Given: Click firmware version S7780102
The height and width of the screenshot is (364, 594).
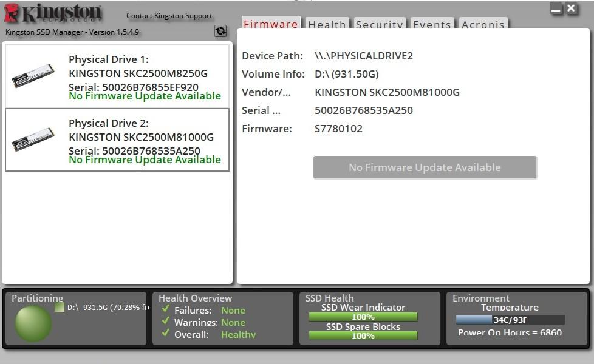Looking at the screenshot, I should coord(338,129).
